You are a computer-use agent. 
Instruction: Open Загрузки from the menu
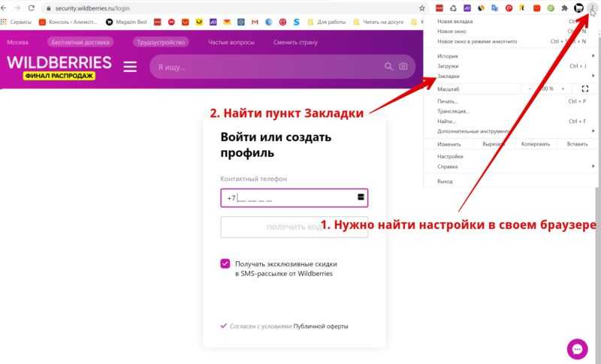512,66
